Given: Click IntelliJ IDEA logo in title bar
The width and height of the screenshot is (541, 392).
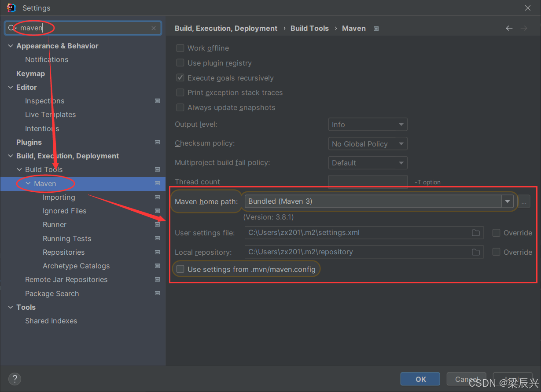Looking at the screenshot, I should pyautogui.click(x=11, y=7).
